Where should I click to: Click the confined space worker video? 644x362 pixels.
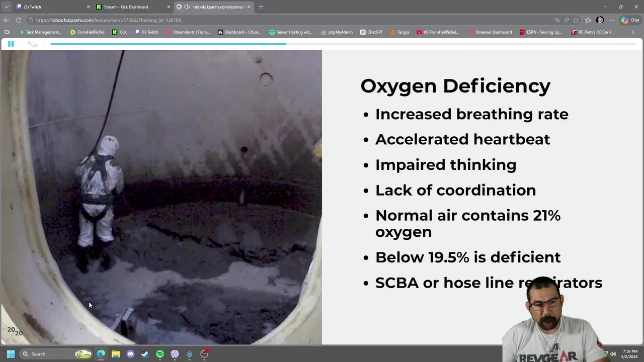(x=161, y=197)
